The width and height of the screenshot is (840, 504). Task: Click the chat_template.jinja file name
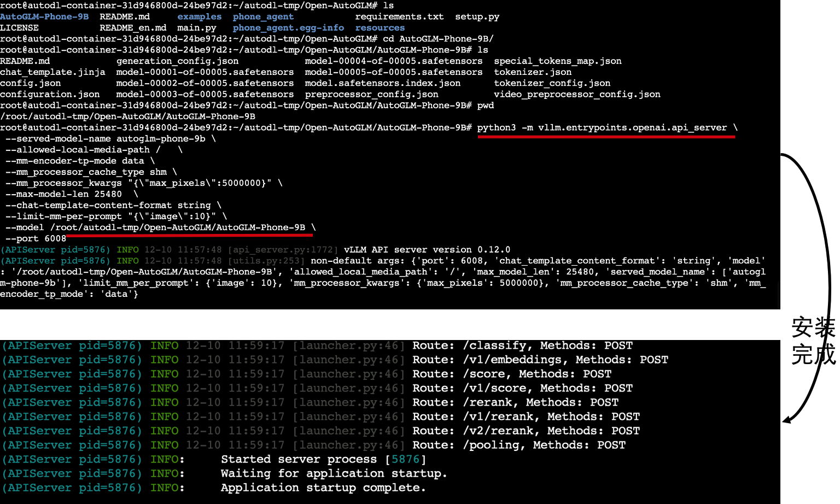pyautogui.click(x=52, y=72)
